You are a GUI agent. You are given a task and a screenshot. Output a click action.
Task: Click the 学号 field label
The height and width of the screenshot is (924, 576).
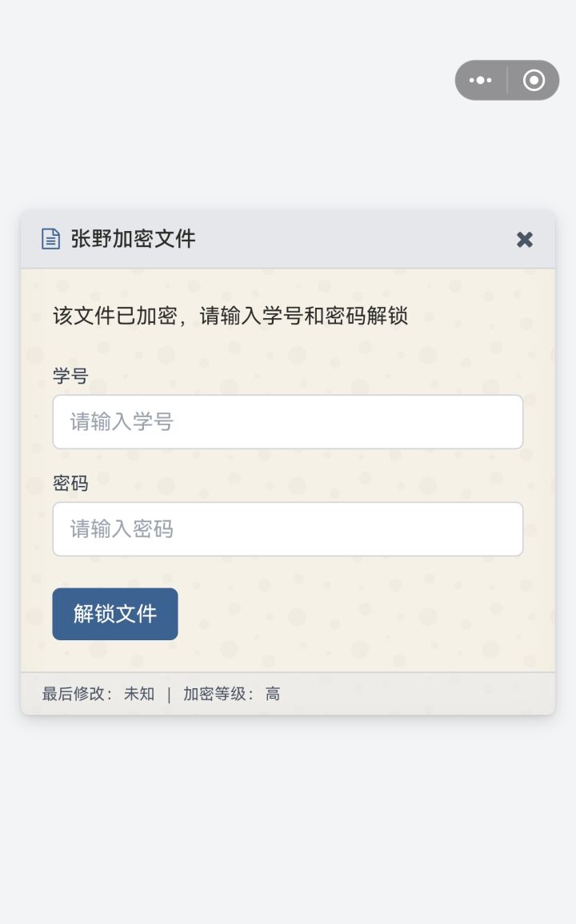(x=70, y=376)
